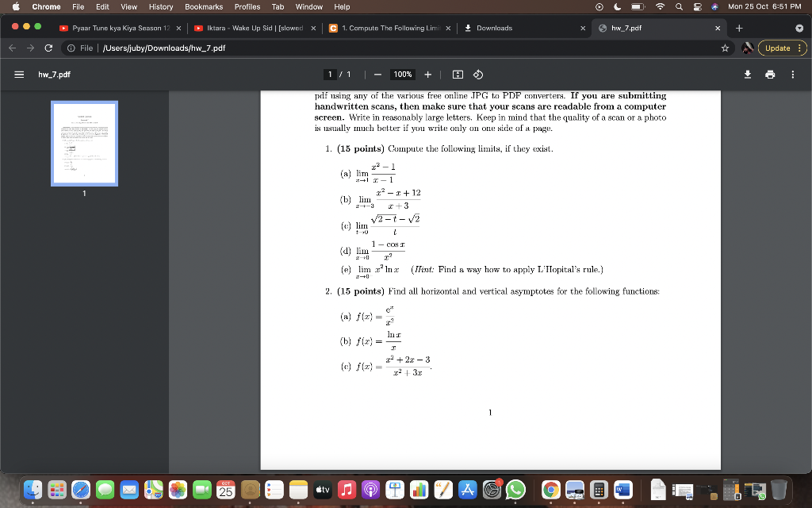Open Photos from the Dock
The height and width of the screenshot is (508, 812).
click(178, 489)
